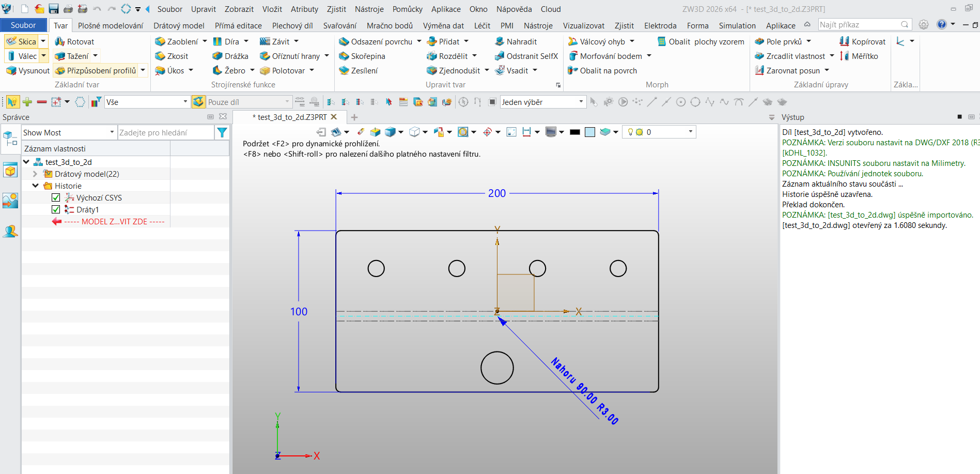
Task: Toggle the pick-selection arrow mode button
Action: tap(12, 102)
